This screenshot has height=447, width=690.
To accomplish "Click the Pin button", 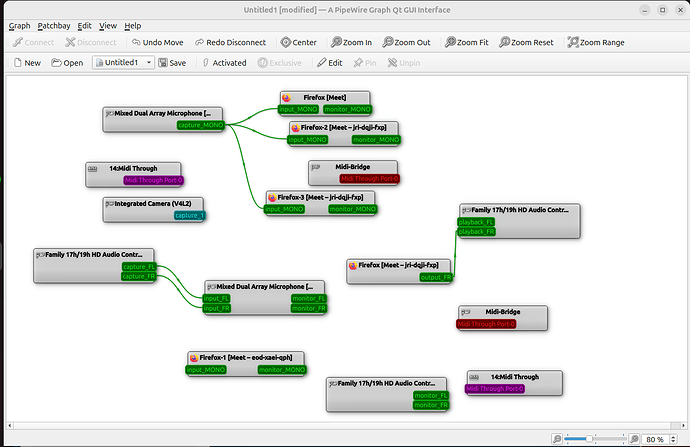I will (365, 63).
